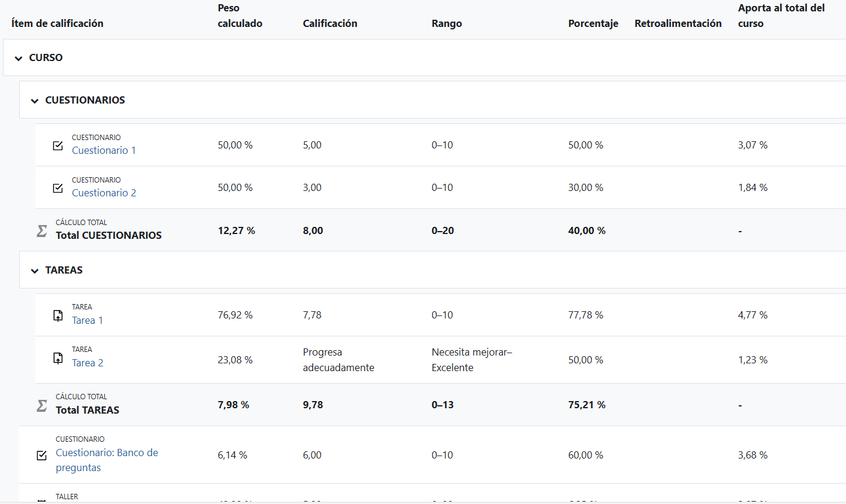Click the Calificación column header
The width and height of the screenshot is (846, 504).
(330, 23)
